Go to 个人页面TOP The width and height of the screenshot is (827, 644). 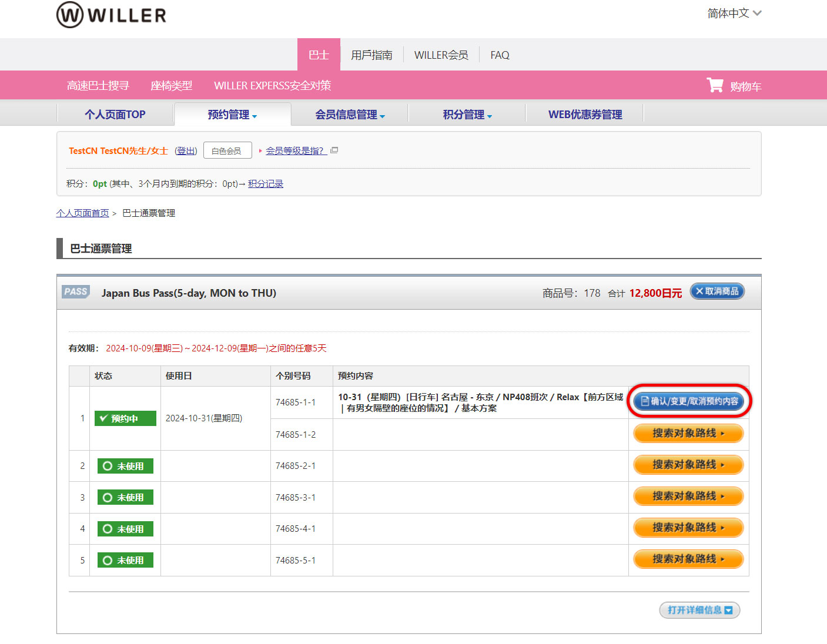point(115,115)
